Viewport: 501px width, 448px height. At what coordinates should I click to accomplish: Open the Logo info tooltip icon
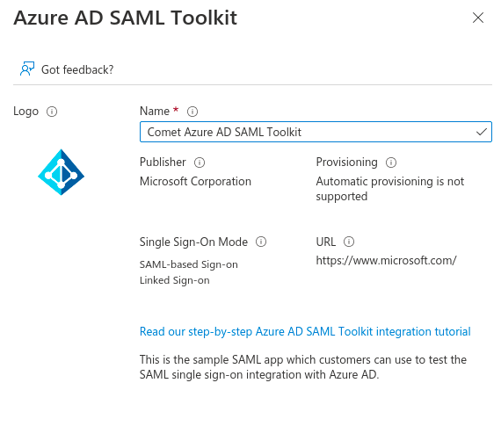(x=52, y=112)
